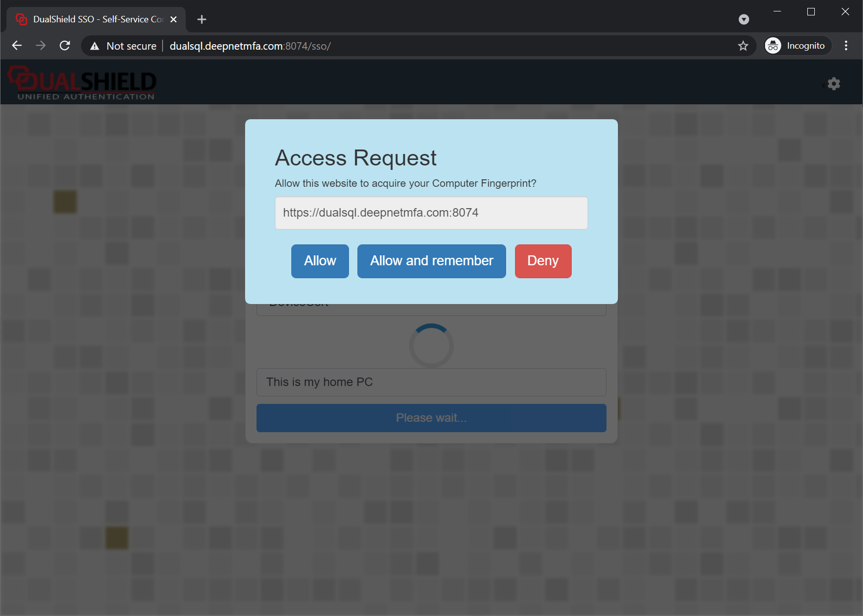This screenshot has height=616, width=863.
Task: Click the 'This is my home PC' field
Action: (431, 382)
